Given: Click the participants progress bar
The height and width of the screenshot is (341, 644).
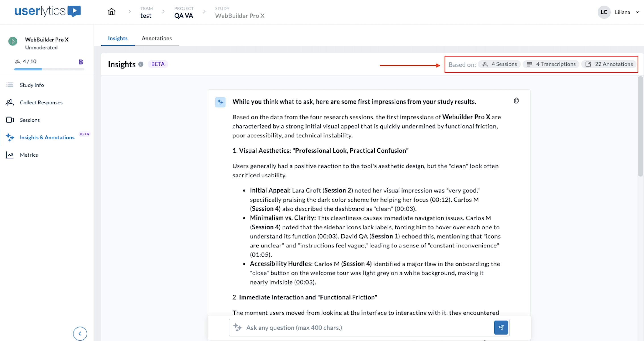Looking at the screenshot, I should pyautogui.click(x=49, y=69).
